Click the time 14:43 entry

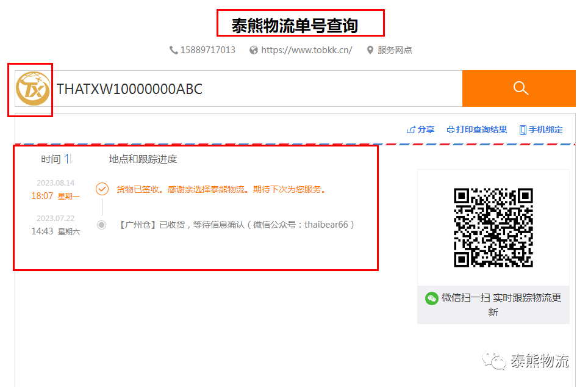42,231
